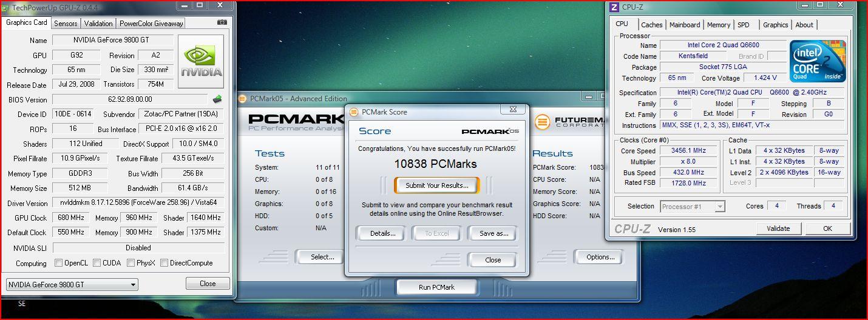Open the About tab in CPU-Z

[804, 25]
